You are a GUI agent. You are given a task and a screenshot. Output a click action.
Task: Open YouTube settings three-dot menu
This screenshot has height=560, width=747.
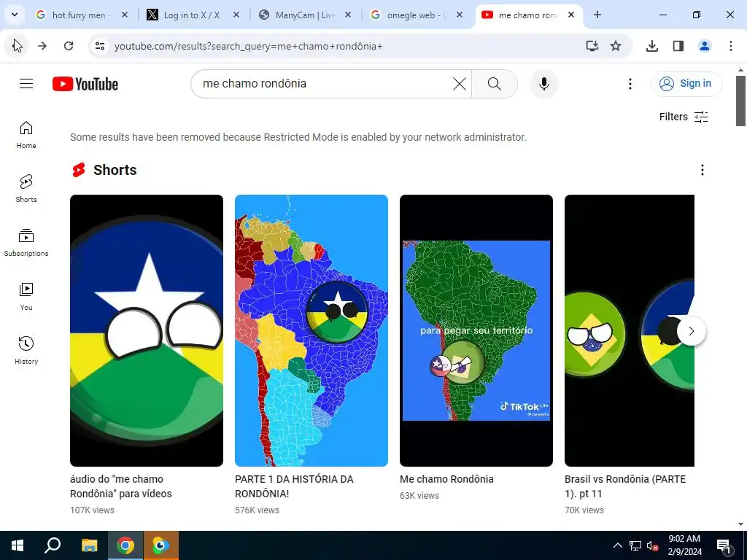[x=630, y=84]
